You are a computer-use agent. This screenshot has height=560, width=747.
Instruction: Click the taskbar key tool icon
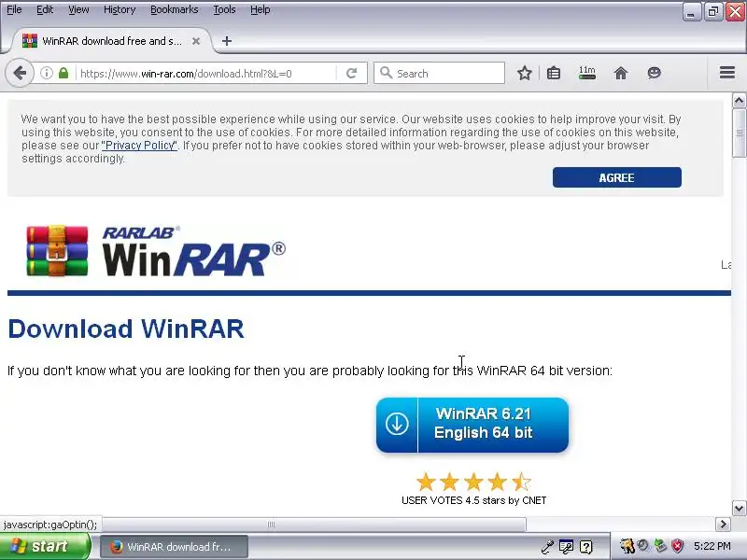click(x=548, y=546)
